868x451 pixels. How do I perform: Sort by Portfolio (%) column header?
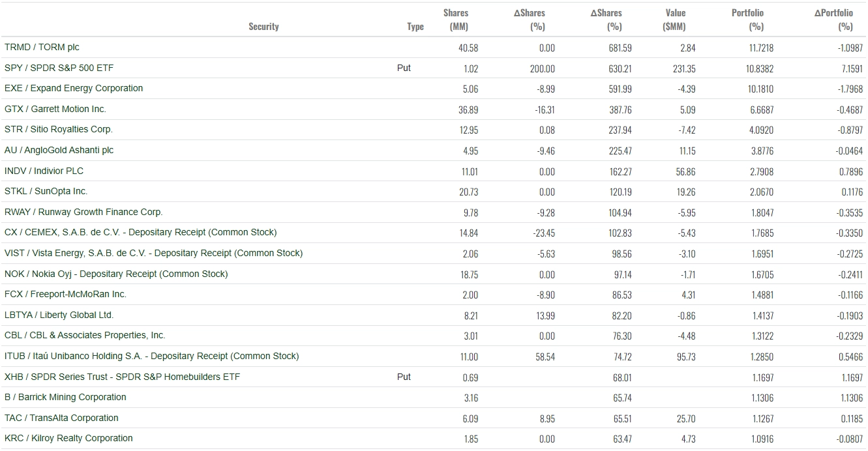(x=748, y=20)
